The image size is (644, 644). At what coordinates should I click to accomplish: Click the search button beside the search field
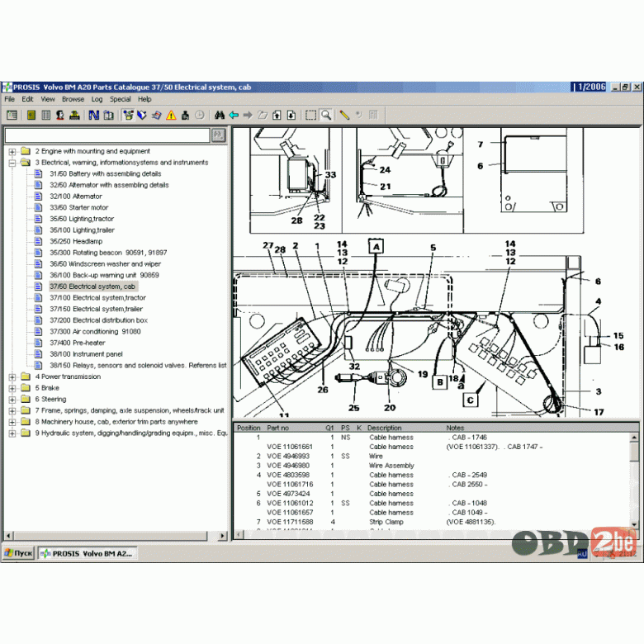click(218, 135)
